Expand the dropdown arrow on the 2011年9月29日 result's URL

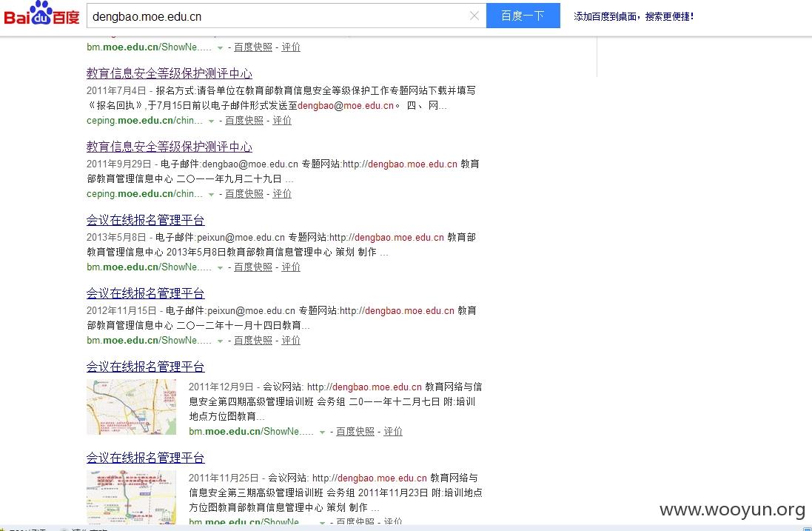pyautogui.click(x=211, y=195)
